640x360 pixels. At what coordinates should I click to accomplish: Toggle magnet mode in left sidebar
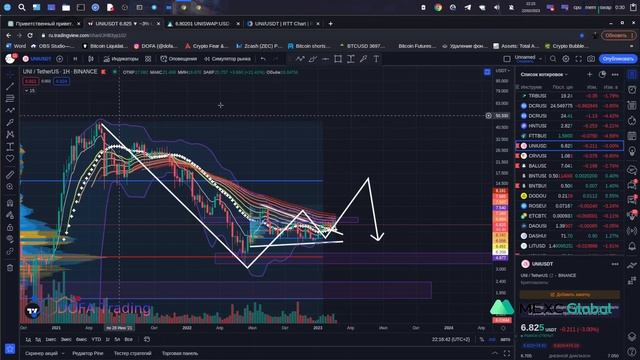(x=10, y=203)
